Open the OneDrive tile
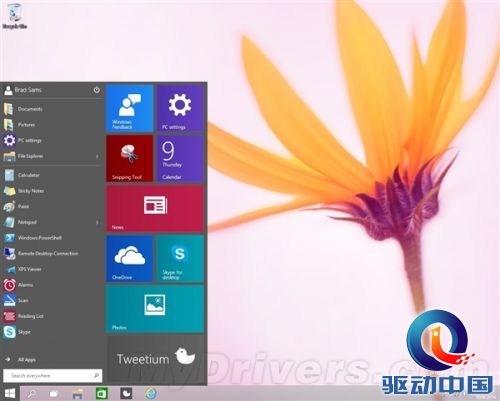 click(130, 259)
